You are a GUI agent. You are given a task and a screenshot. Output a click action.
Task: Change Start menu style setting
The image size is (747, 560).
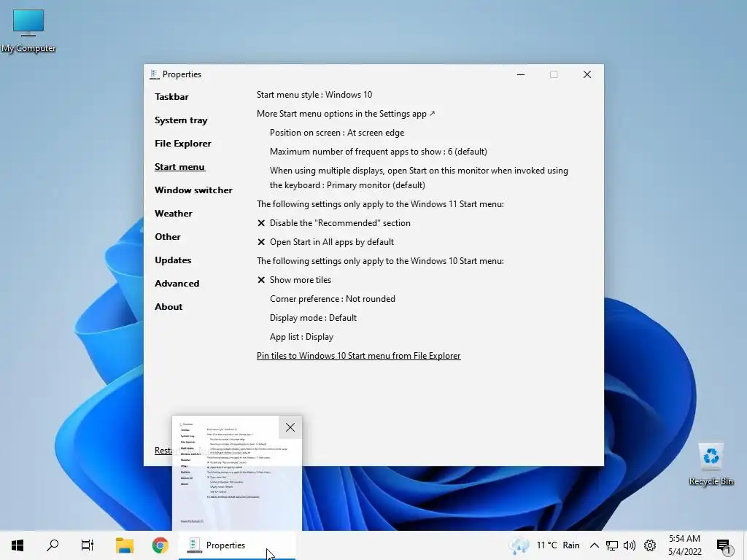[314, 95]
